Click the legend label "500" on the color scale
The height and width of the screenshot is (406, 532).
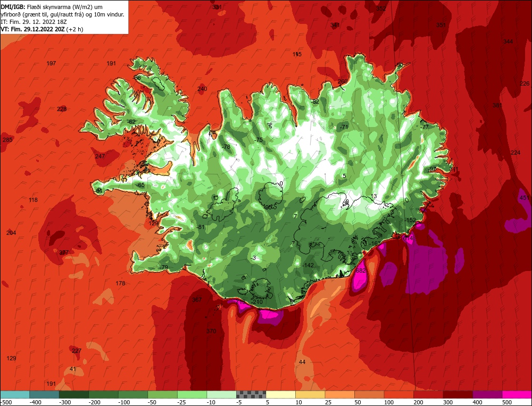tap(507, 402)
